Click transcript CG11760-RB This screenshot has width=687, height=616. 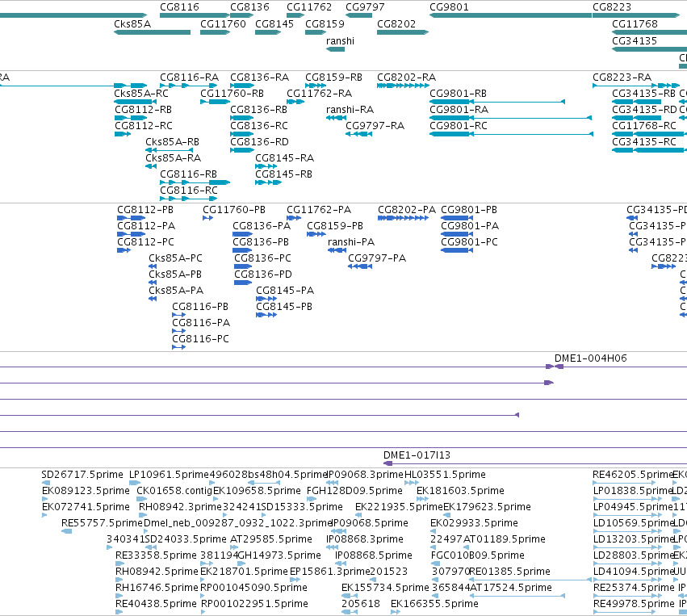pyautogui.click(x=232, y=94)
